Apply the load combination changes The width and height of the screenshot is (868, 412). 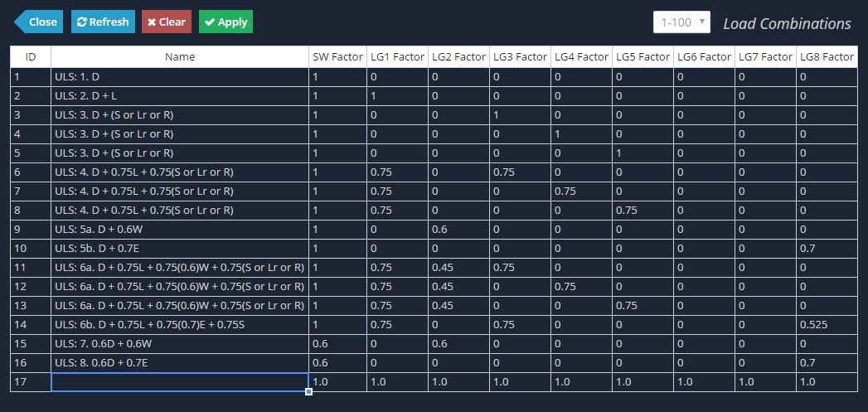[225, 22]
